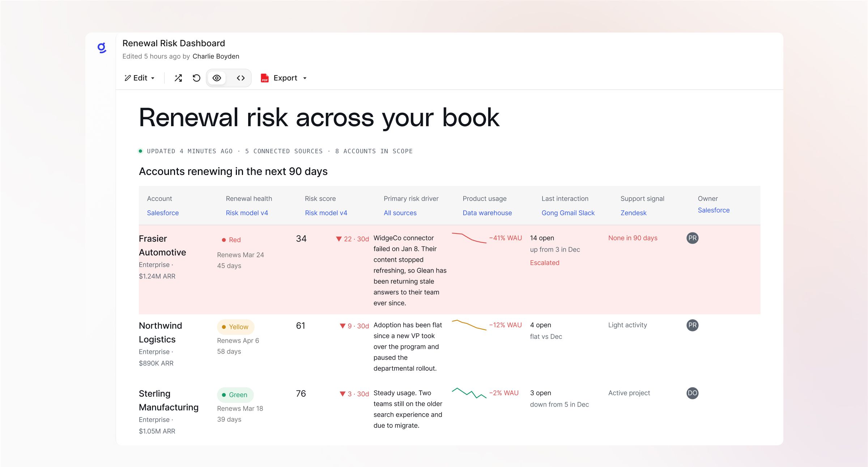Click the '−41% WAU' usage value
The height and width of the screenshot is (467, 868).
(506, 238)
